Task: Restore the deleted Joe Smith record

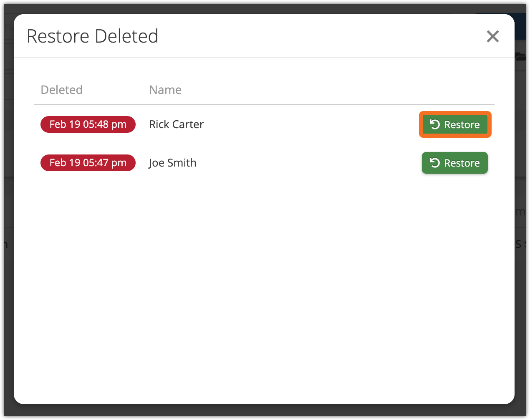Action: [455, 163]
